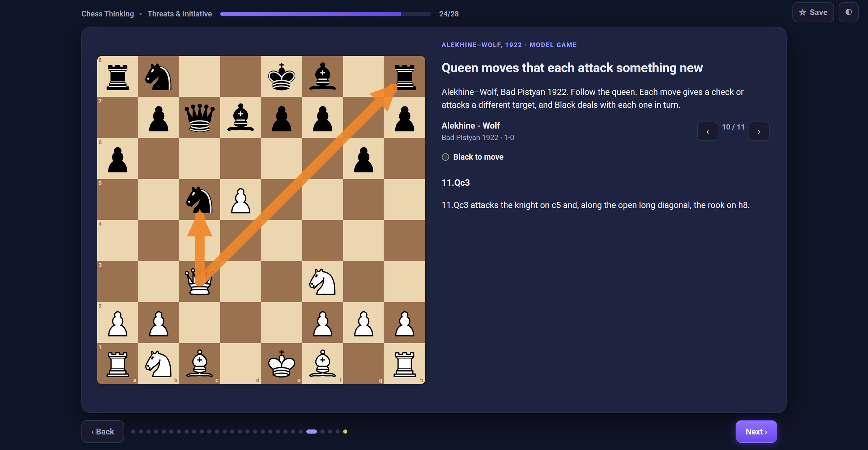Screen dimensions: 868x450
Task: Select the black bishop on f8
Action: tap(323, 76)
